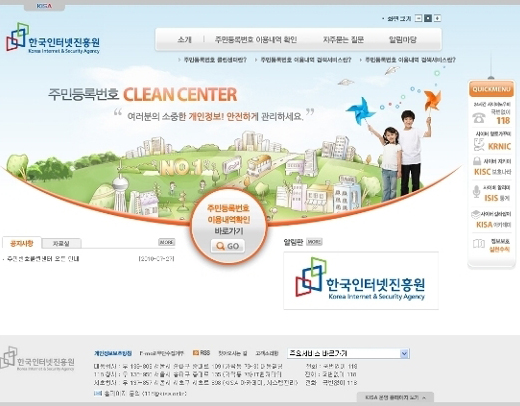Decrease screen size with minus button

(x=418, y=18)
